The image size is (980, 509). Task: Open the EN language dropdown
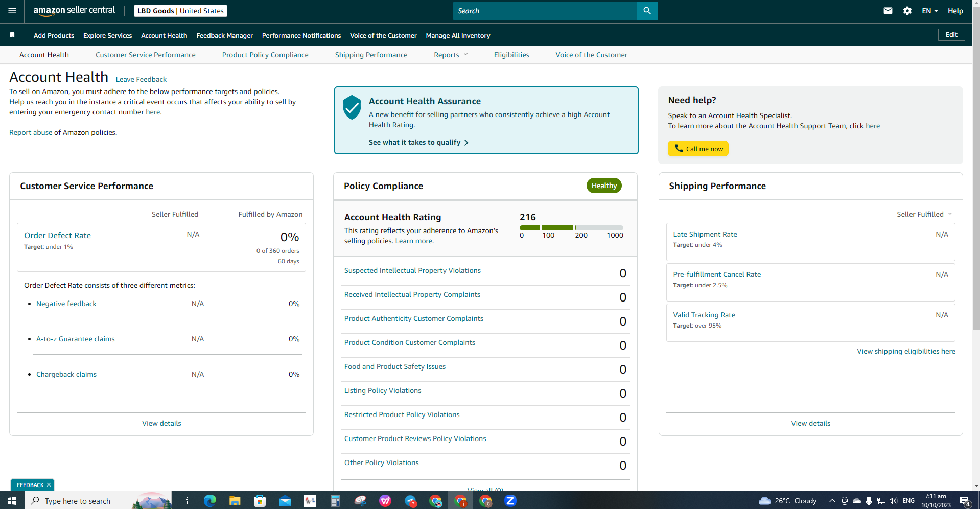pyautogui.click(x=930, y=11)
